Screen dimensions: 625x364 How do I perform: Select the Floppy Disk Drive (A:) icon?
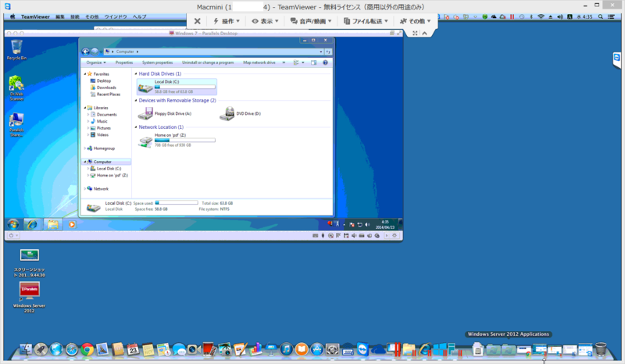coord(165,113)
